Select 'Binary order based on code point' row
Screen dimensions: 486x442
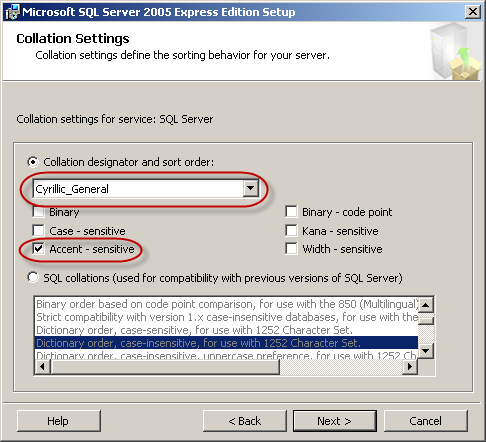[x=227, y=304]
